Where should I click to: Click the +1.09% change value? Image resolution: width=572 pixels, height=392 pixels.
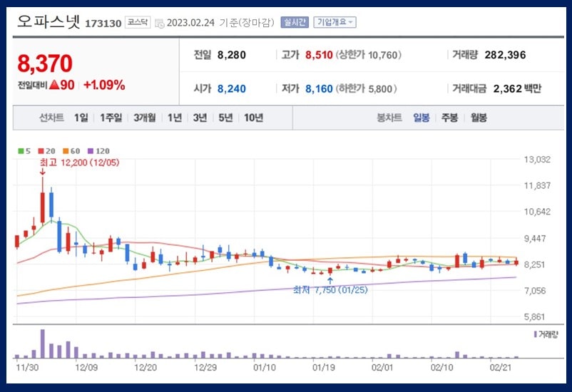pyautogui.click(x=104, y=85)
